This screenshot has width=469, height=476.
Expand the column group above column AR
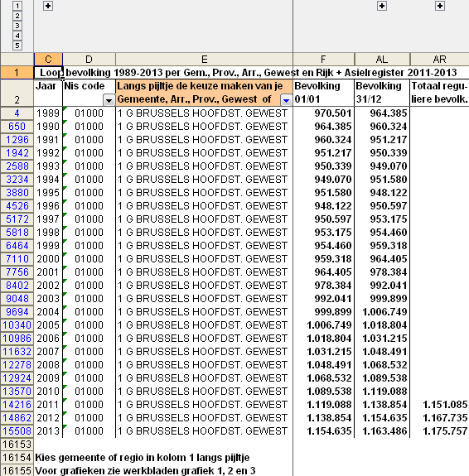[440, 6]
